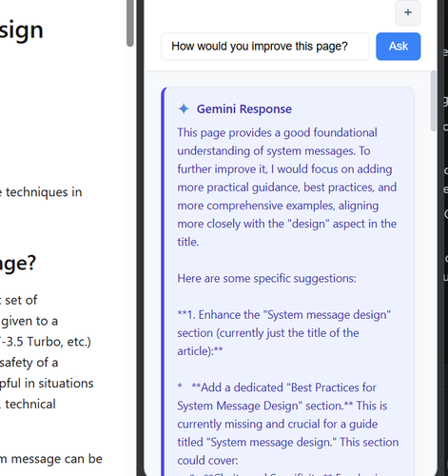
Task: Click the blue Ask button
Action: click(399, 47)
